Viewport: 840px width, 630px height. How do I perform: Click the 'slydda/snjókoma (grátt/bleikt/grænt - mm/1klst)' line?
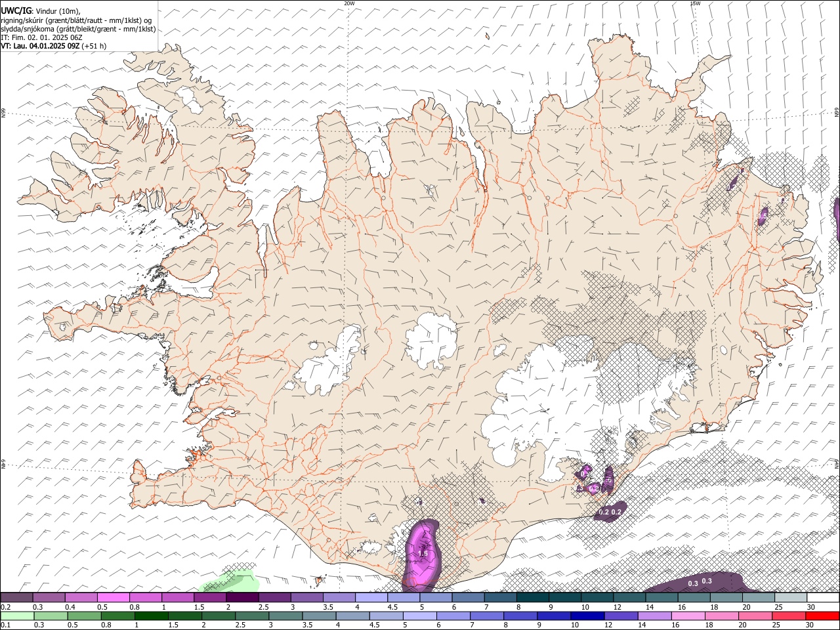pos(78,29)
